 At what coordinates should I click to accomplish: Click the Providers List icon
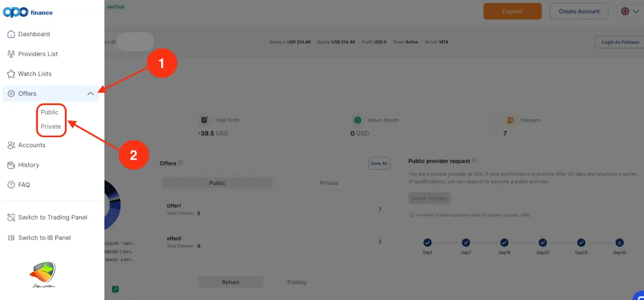[x=11, y=54]
